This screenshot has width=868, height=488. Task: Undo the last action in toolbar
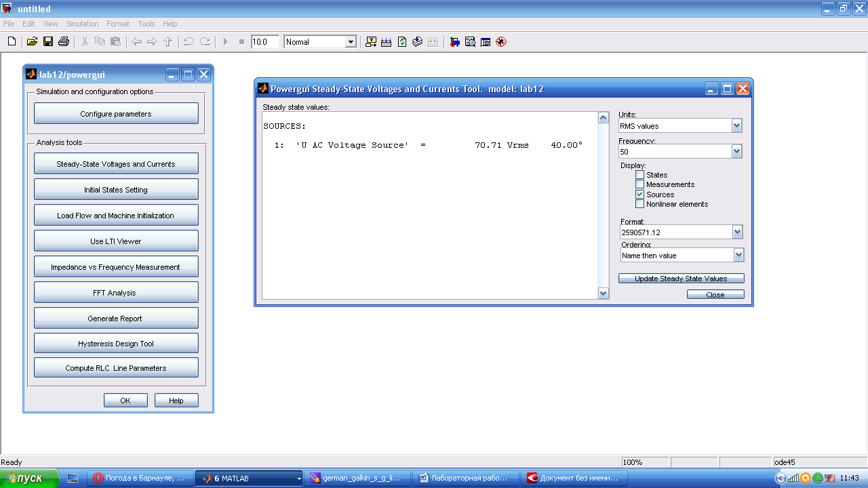pos(189,42)
